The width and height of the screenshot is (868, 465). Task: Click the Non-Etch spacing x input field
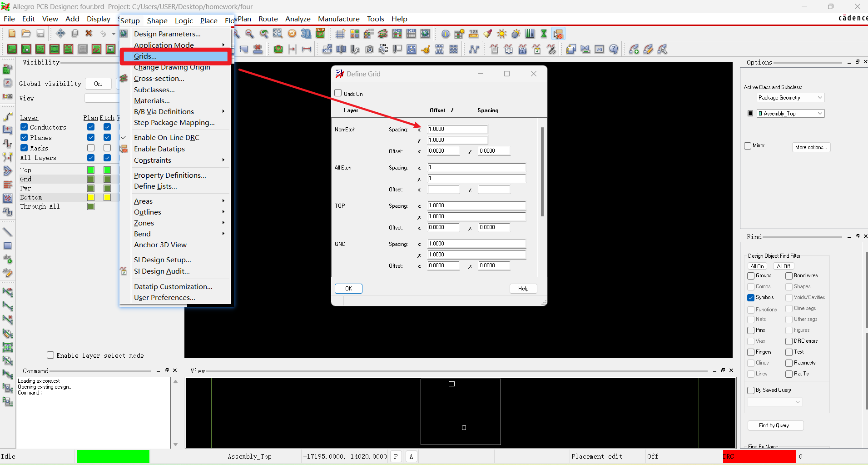(x=457, y=129)
